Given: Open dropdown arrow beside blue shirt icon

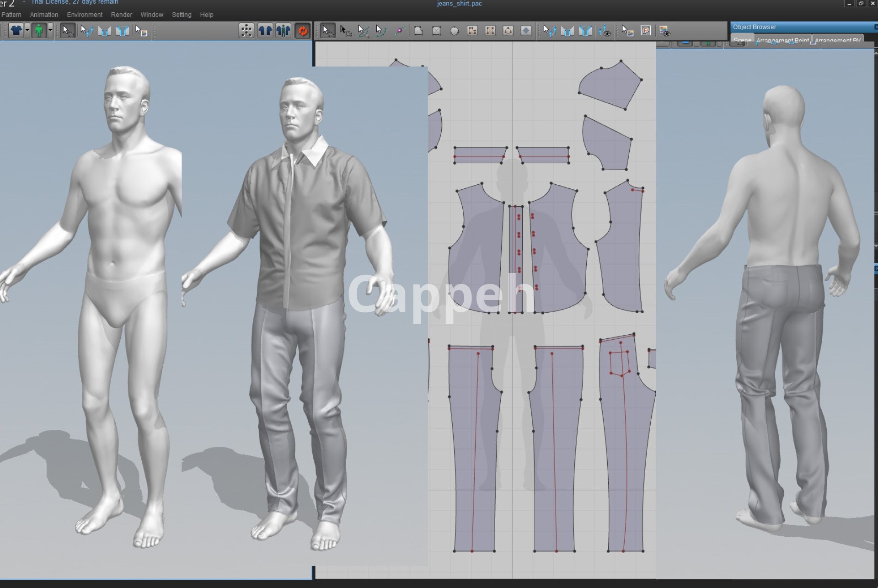Looking at the screenshot, I should click(27, 31).
